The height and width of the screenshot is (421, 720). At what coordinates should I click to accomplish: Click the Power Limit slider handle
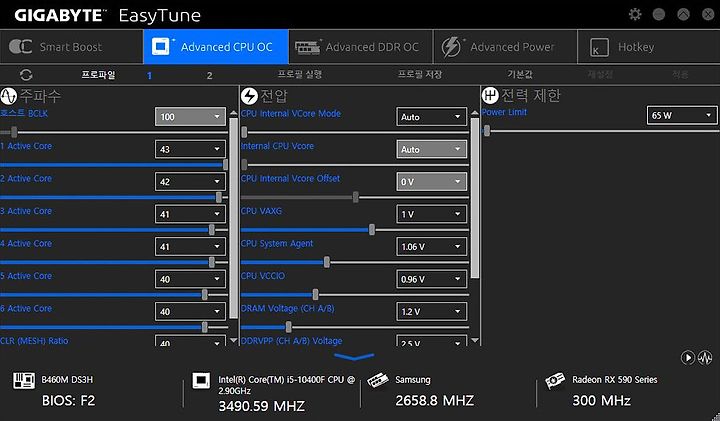487,131
